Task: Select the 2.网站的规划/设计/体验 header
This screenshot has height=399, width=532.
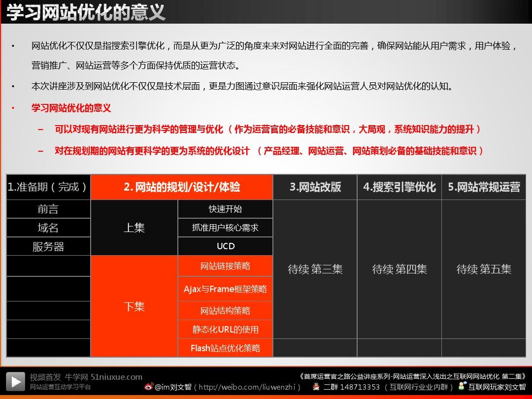Action: [182, 187]
